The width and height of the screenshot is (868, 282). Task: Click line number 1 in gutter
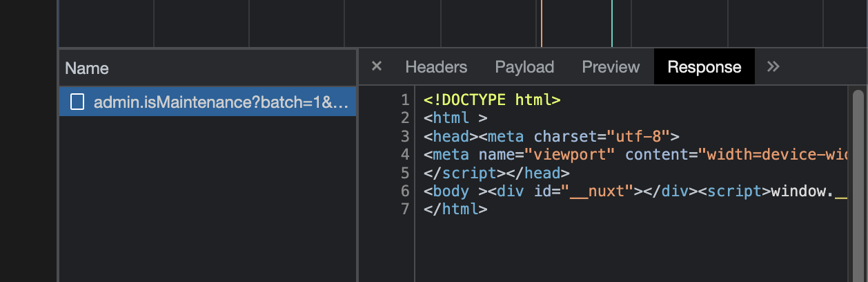(x=405, y=100)
